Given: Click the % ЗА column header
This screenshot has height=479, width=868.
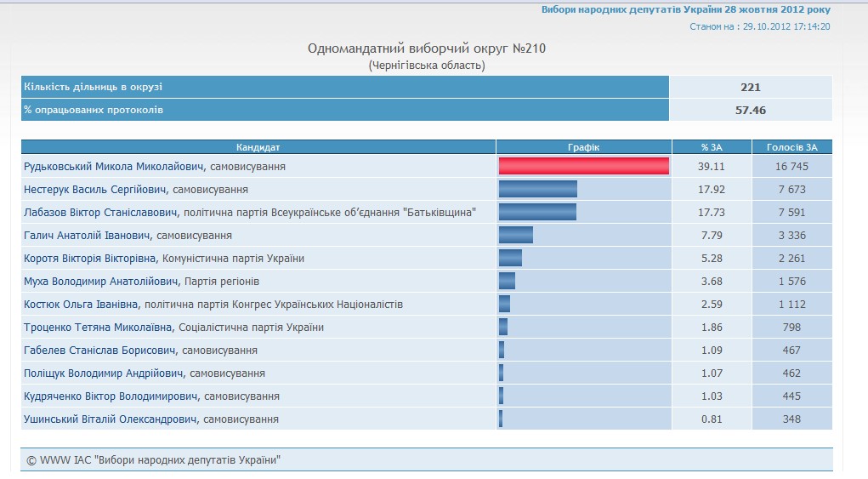Looking at the screenshot, I should click(712, 147).
